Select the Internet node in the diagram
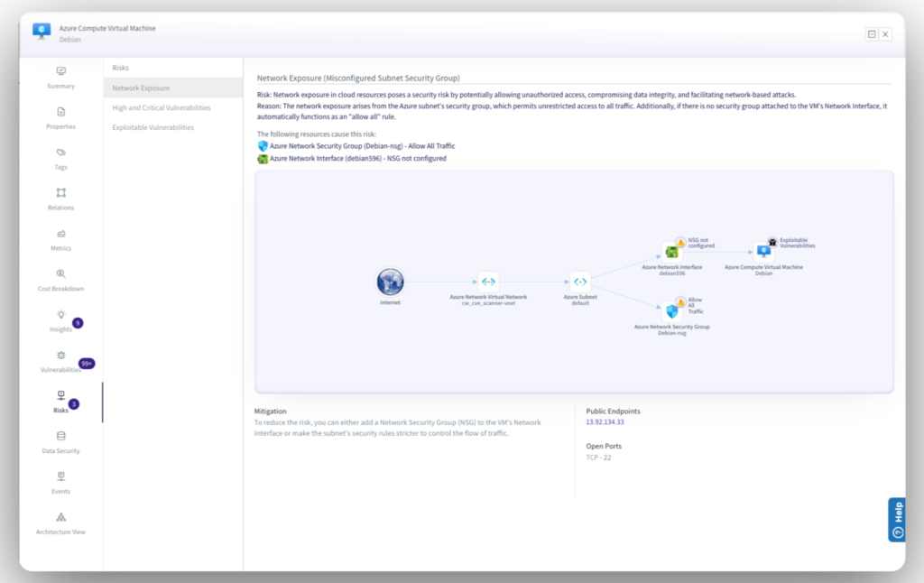 pyautogui.click(x=390, y=282)
